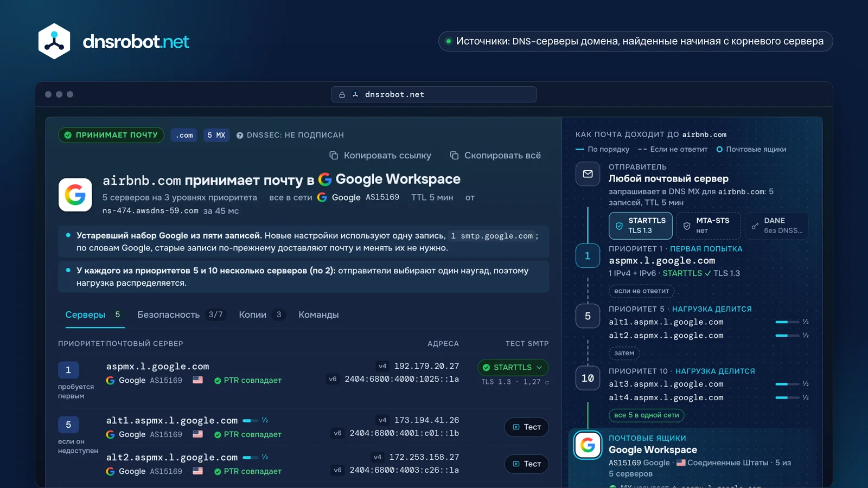Click the shield icon in the MTA-STS card

(x=687, y=226)
